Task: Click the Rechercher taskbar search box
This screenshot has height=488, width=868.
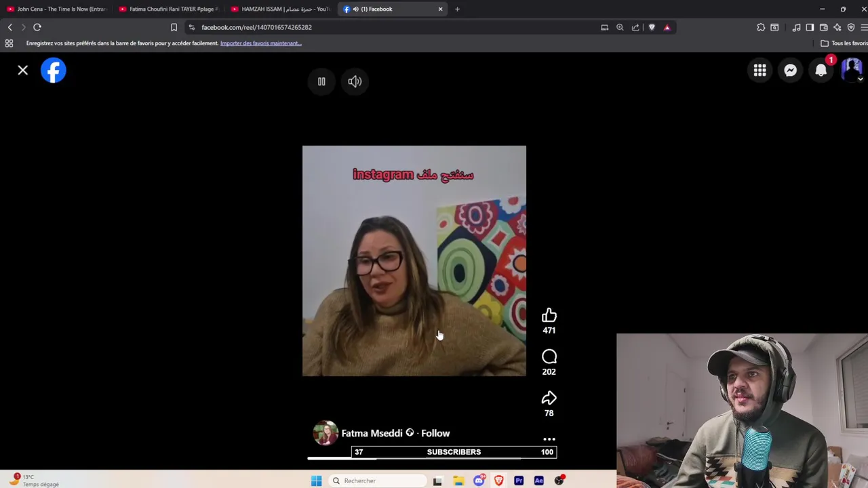Action: coord(378,481)
